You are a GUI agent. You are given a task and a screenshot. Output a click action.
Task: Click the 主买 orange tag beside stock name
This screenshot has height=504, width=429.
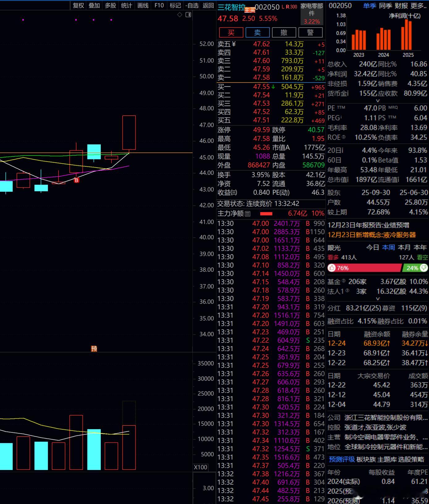pos(250,10)
